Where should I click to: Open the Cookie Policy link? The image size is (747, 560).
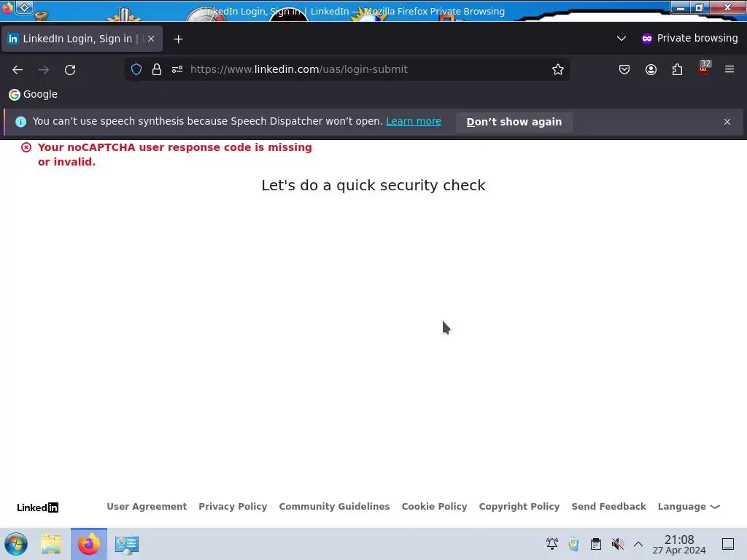[x=435, y=507]
